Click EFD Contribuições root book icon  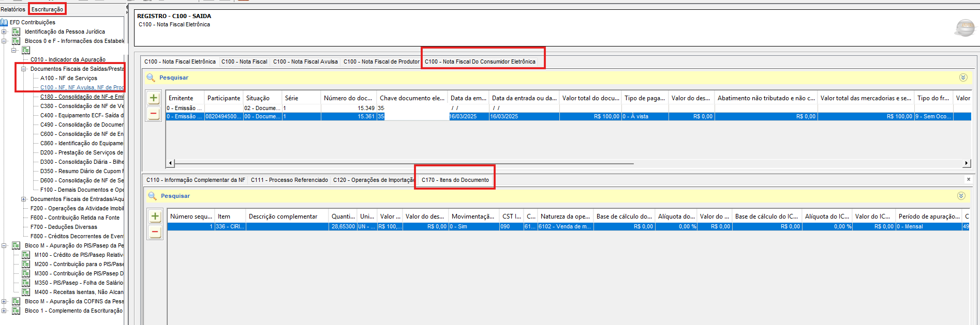4,22
